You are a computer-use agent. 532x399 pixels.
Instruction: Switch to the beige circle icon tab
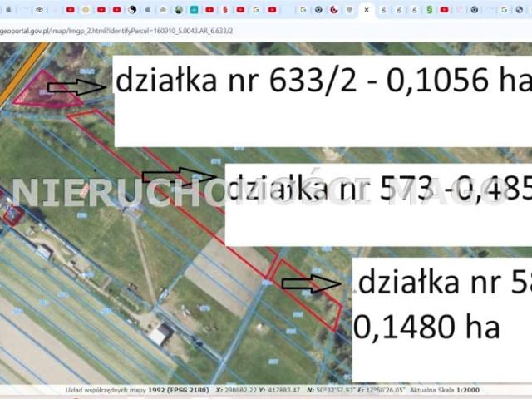click(86, 10)
